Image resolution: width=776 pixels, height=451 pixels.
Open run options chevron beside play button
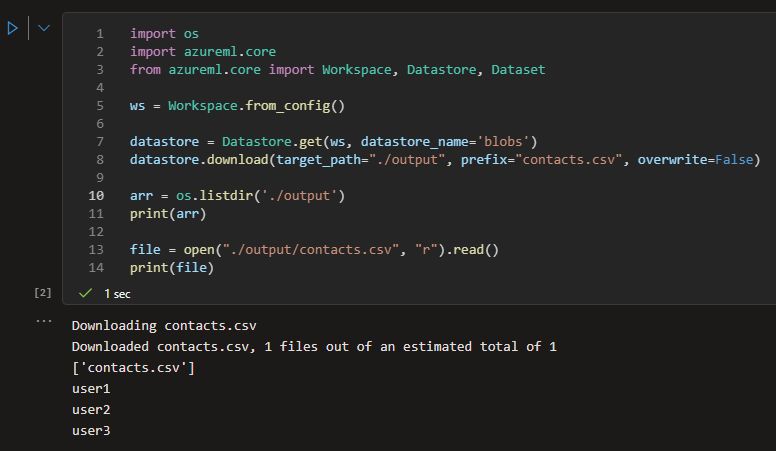pyautogui.click(x=44, y=28)
